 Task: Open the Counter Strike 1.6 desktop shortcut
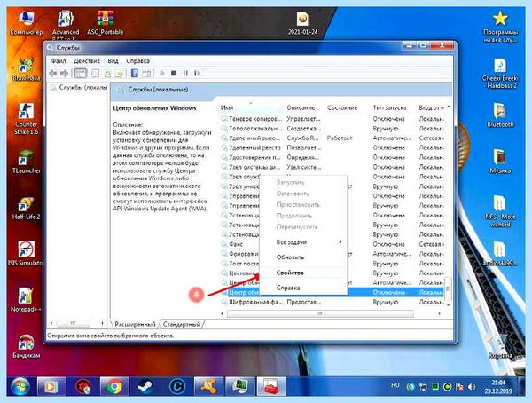pos(26,119)
